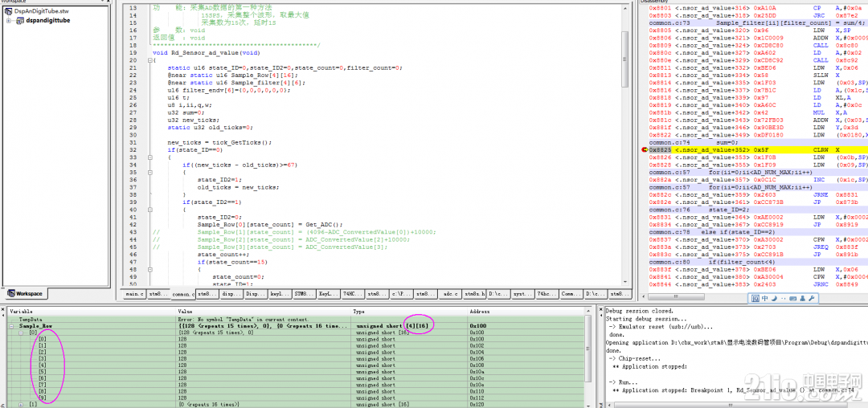Open the Workspace tab at panel bottom
Screen dimensions: 868x408
[x=25, y=294]
